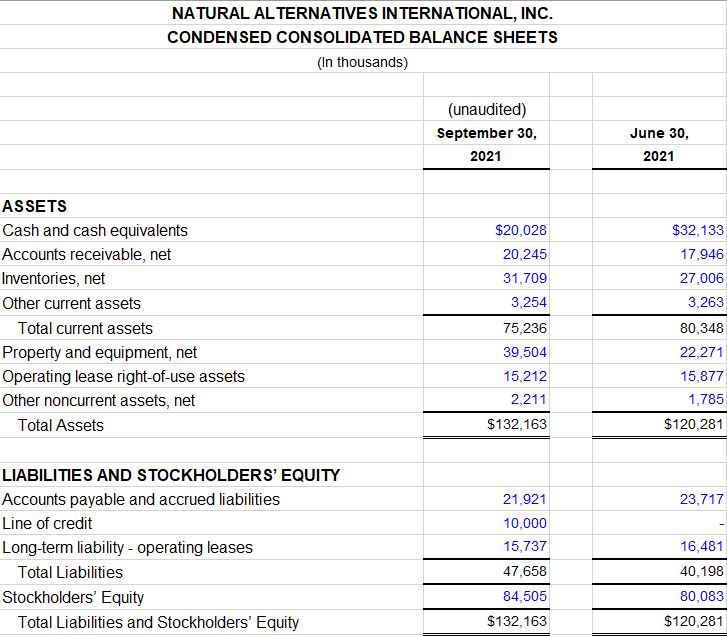Select the CONDENSED CONSOLIDATED BALANCE SHEETS heading
Image resolution: width=727 pixels, height=636 pixels.
click(362, 37)
